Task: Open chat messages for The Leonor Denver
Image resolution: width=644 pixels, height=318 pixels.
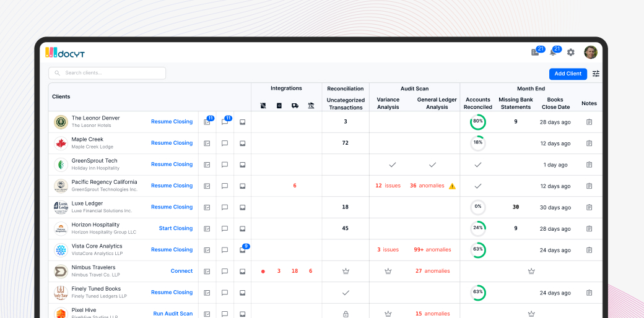Action: (x=225, y=122)
